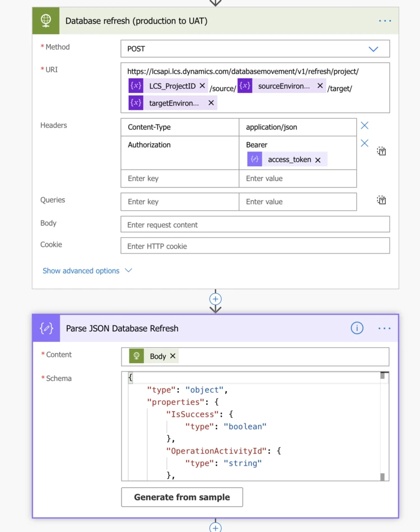Viewport: 420px width, 532px height.
Task: Remove the Body token from Content
Action: [x=172, y=356]
